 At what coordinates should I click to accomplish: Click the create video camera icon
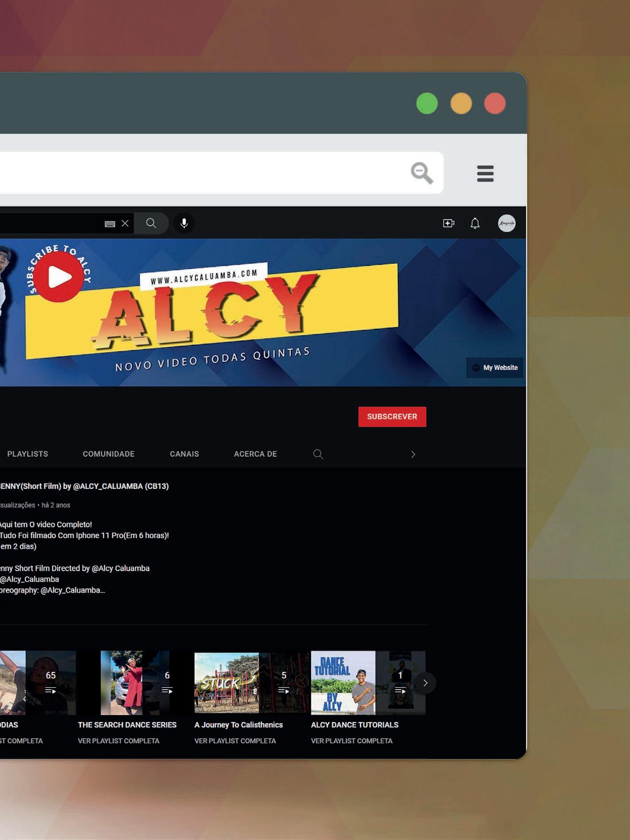point(448,223)
